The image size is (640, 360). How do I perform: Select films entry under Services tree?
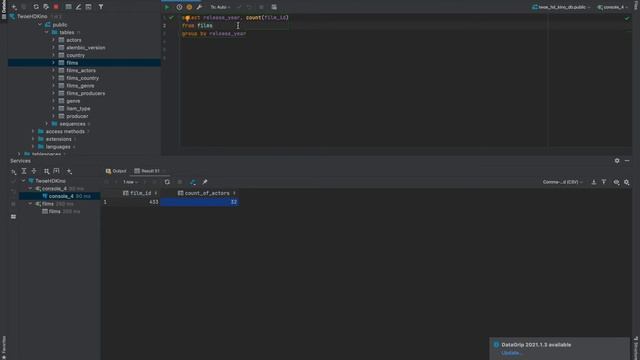click(54, 211)
